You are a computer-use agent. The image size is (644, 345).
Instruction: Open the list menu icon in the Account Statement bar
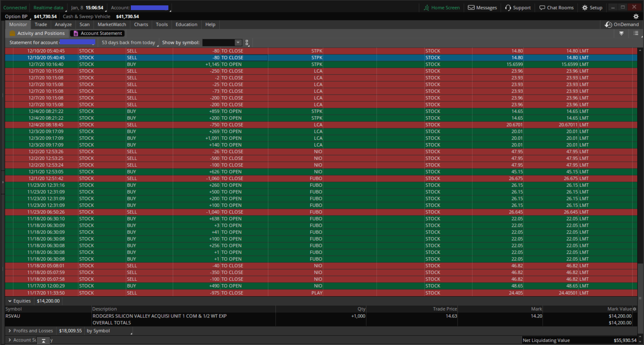point(636,33)
